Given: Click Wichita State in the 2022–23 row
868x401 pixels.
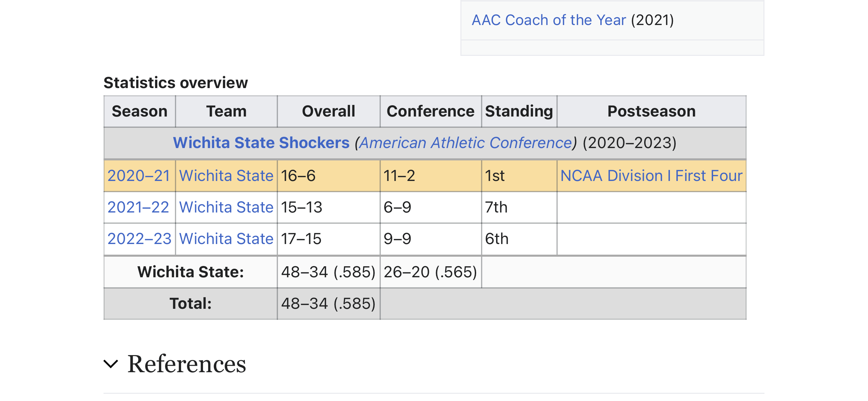Looking at the screenshot, I should pyautogui.click(x=226, y=239).
